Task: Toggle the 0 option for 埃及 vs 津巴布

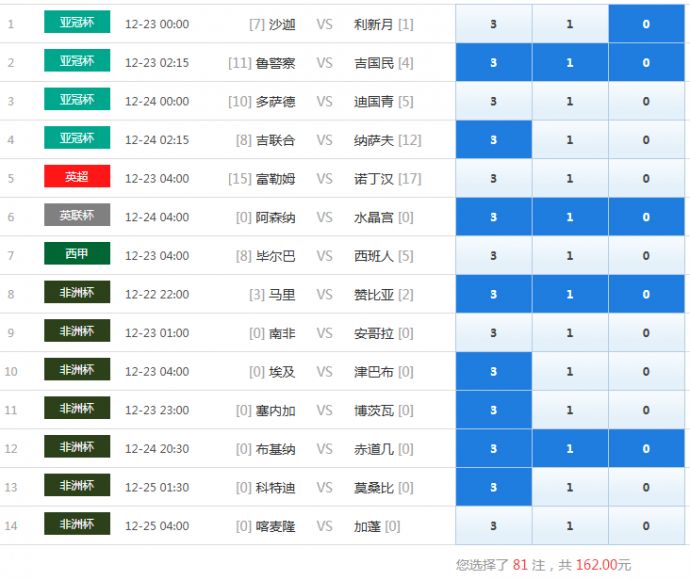Action: (646, 372)
